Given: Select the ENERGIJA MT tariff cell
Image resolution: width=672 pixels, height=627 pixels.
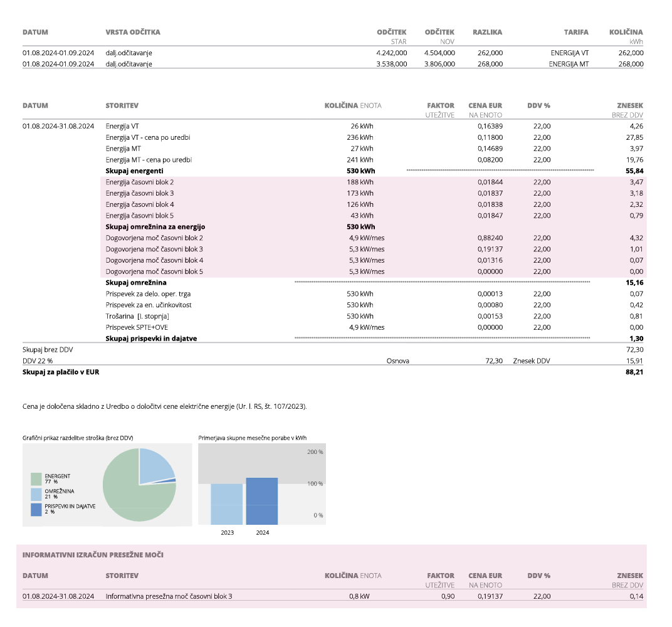Looking at the screenshot, I should click(x=569, y=63).
